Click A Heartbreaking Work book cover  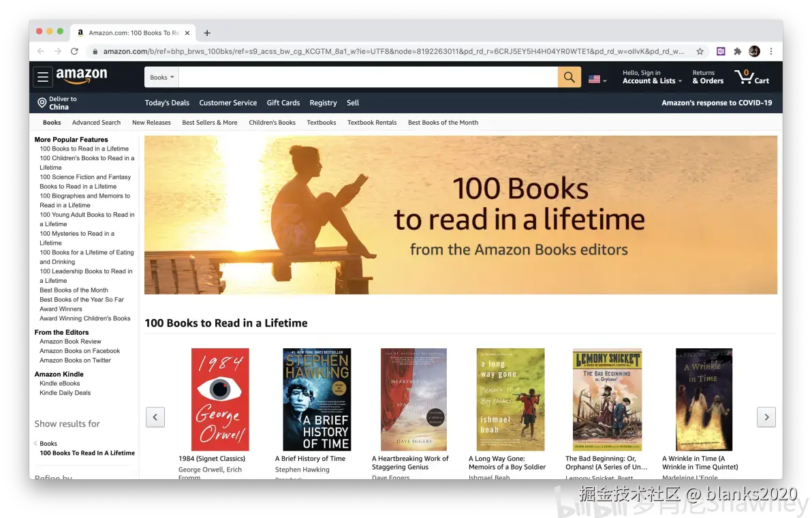413,399
